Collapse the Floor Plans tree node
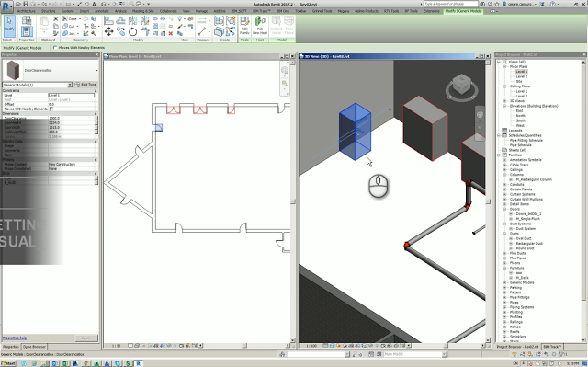588x367 pixels. click(504, 66)
